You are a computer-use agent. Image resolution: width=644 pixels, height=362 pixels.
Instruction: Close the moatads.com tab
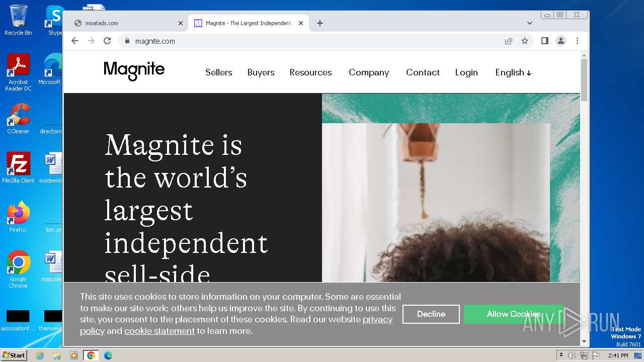[181, 23]
